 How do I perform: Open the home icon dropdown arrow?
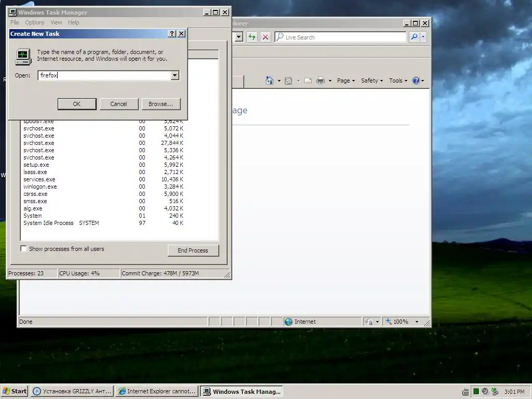(x=279, y=81)
